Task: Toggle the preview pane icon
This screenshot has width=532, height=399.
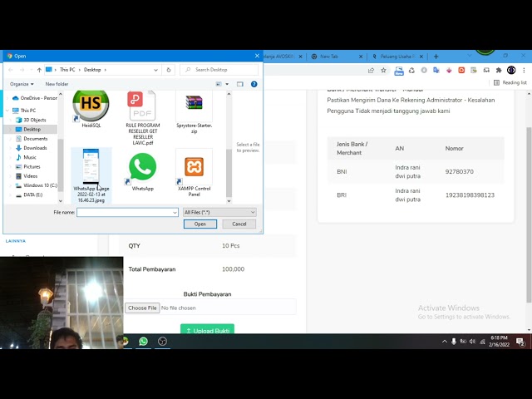Action: click(x=240, y=84)
